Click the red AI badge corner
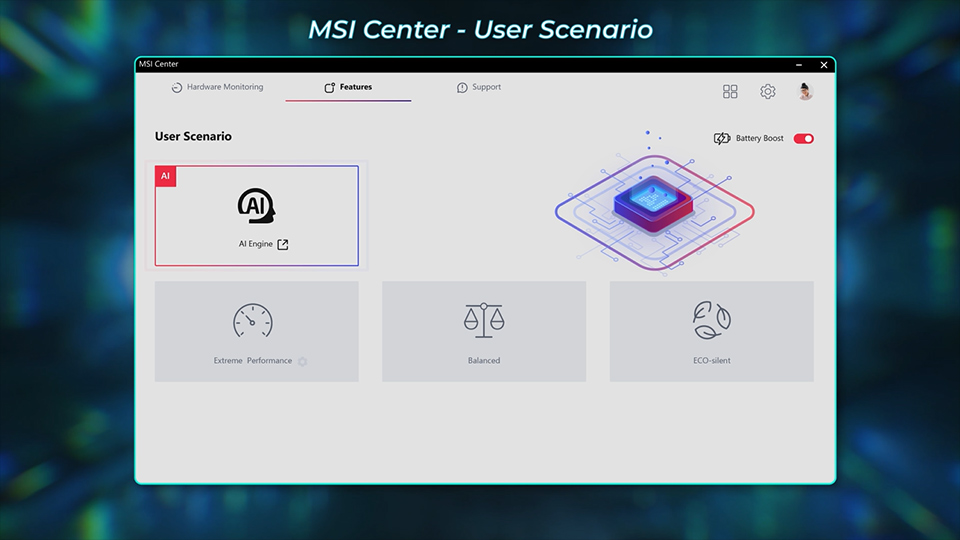The height and width of the screenshot is (540, 960). 166,176
